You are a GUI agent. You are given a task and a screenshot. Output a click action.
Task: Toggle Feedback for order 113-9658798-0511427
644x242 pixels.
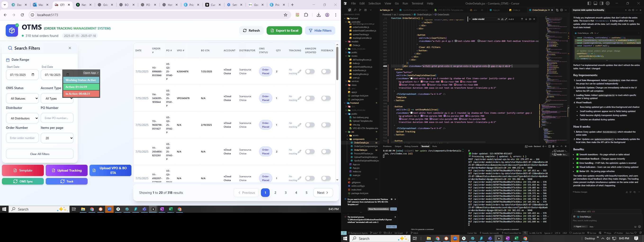[326, 125]
